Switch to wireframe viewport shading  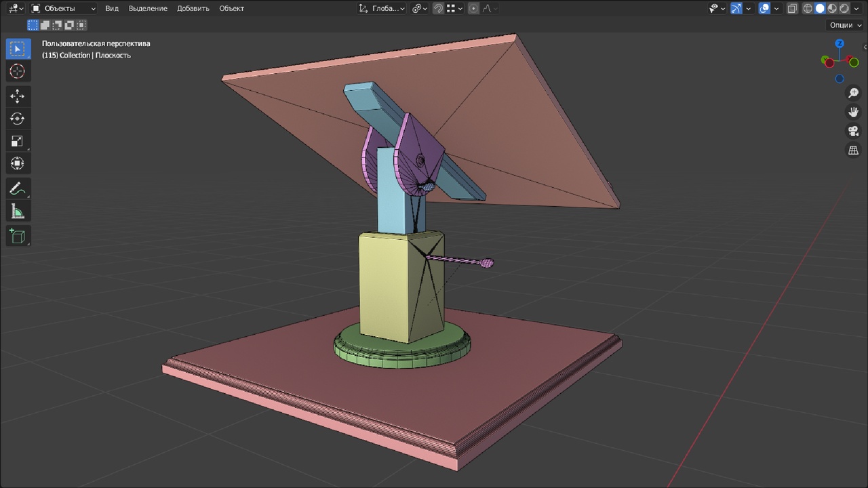[808, 8]
